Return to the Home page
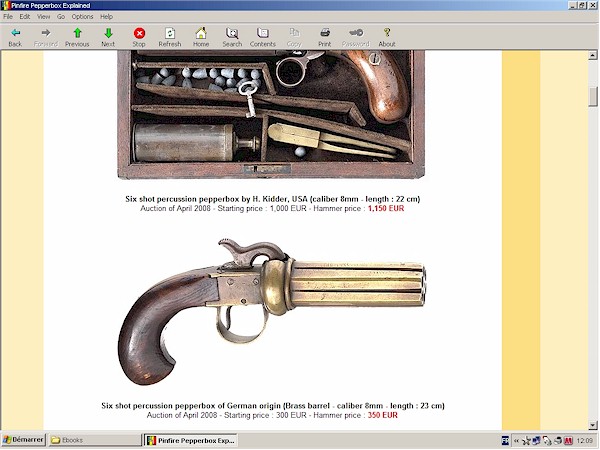The image size is (600, 450). point(201,38)
